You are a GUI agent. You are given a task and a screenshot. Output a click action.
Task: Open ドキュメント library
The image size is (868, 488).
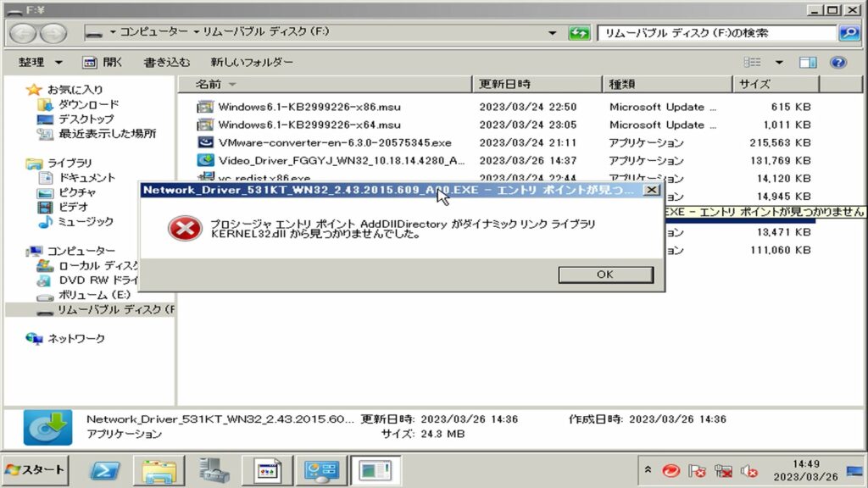[x=87, y=178]
